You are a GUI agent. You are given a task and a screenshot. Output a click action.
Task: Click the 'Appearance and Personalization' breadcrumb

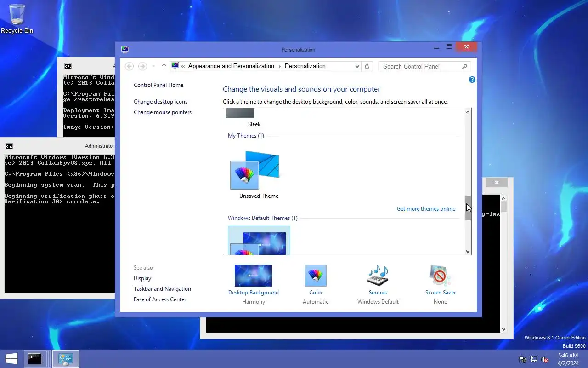pyautogui.click(x=231, y=66)
